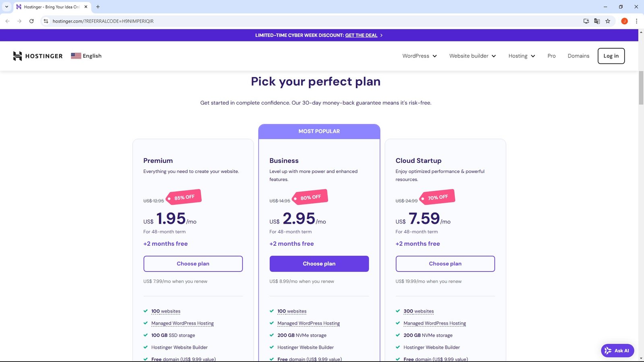Click the Google Translate icon
The height and width of the screenshot is (362, 644).
pos(597,21)
